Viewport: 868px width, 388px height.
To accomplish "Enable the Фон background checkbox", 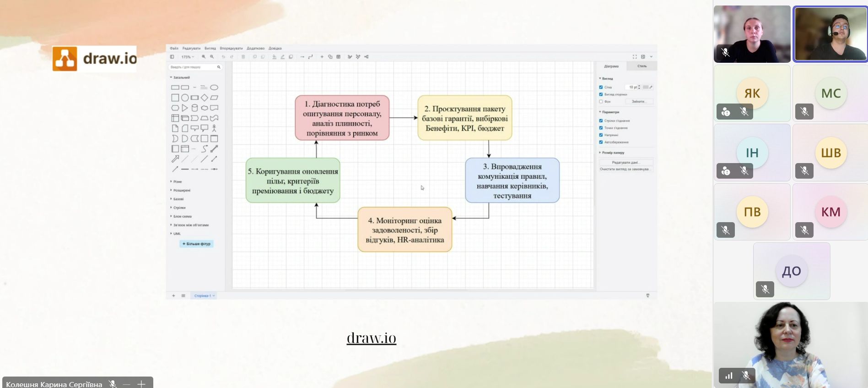I will (x=601, y=101).
